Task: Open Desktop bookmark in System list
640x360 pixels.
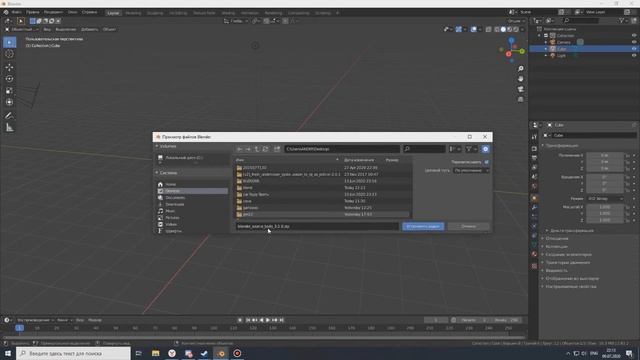Action: [192, 191]
